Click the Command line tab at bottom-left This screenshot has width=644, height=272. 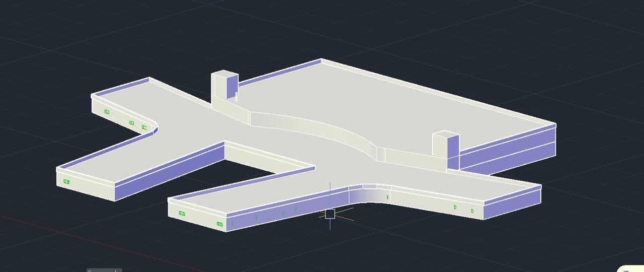point(104,270)
